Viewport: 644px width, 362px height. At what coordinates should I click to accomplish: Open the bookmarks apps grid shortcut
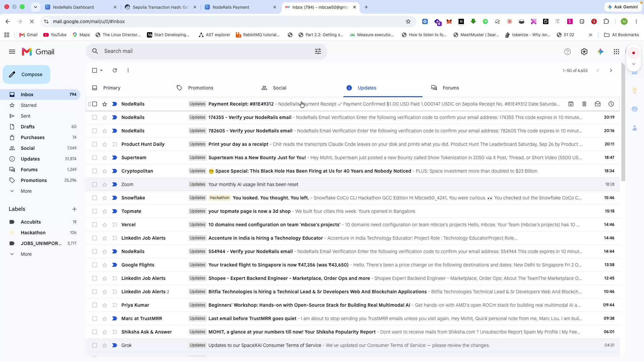(x=7, y=35)
